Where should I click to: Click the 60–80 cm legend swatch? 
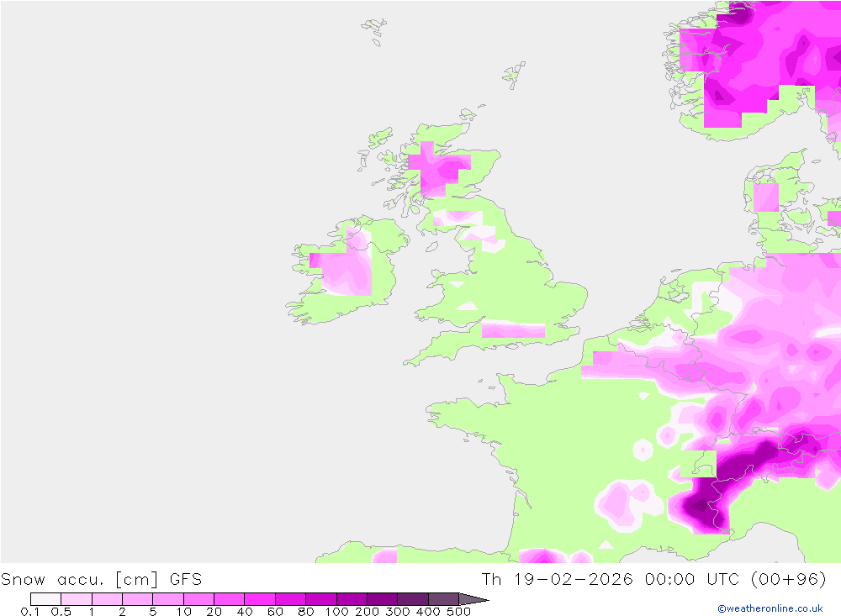pyautogui.click(x=291, y=599)
